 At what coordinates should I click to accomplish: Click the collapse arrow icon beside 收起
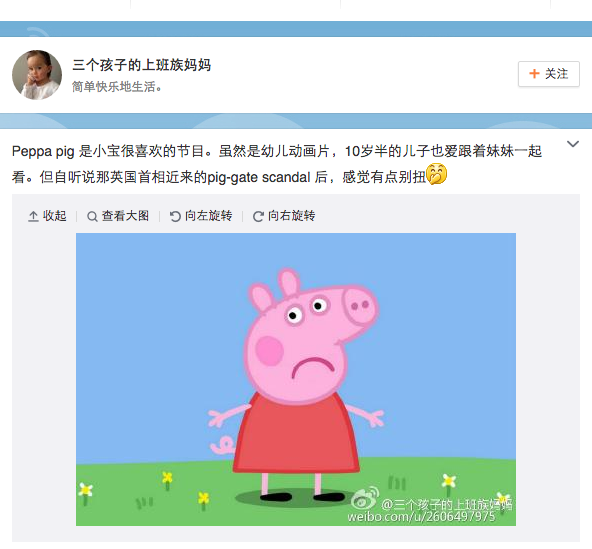pos(33,216)
